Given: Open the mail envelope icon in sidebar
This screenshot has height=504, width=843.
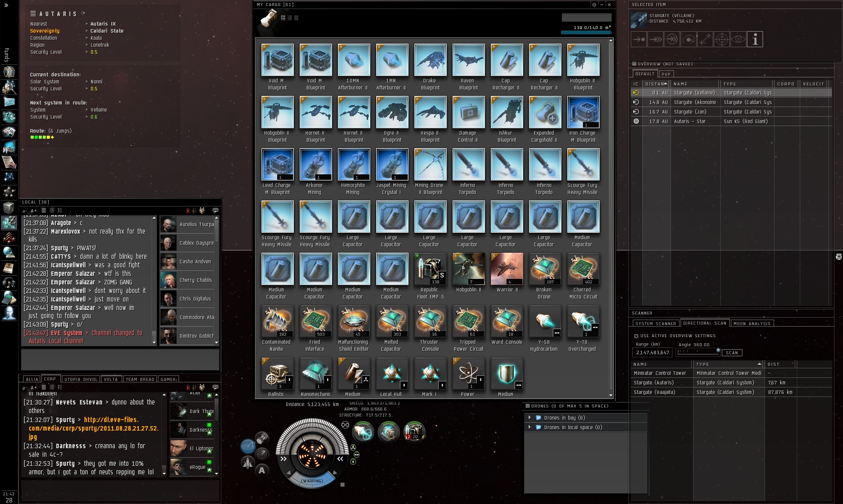Looking at the screenshot, I should [x=9, y=102].
